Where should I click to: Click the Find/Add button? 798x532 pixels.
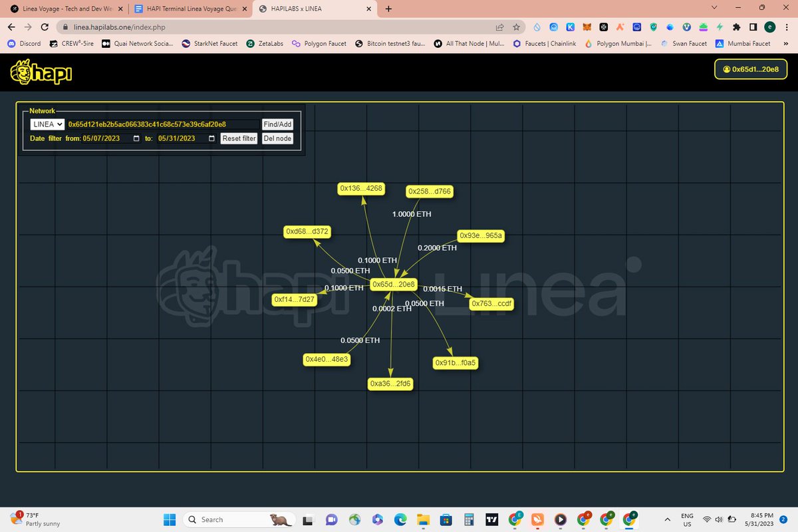point(277,124)
